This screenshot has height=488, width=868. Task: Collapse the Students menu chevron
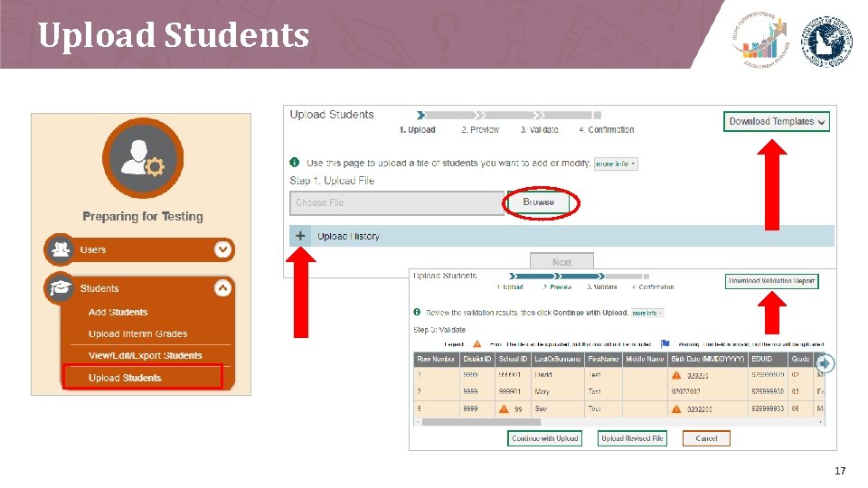pos(222,287)
